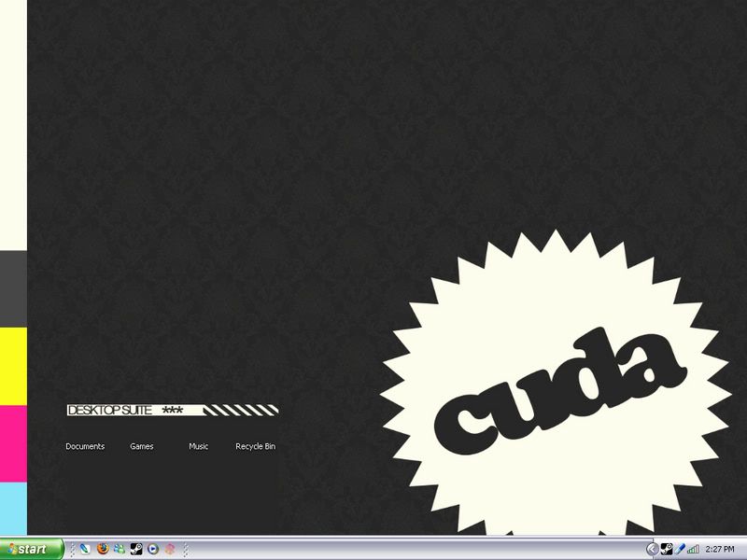The image size is (747, 560).
Task: Click the pink icon in Quick Launch
Action: (170, 549)
